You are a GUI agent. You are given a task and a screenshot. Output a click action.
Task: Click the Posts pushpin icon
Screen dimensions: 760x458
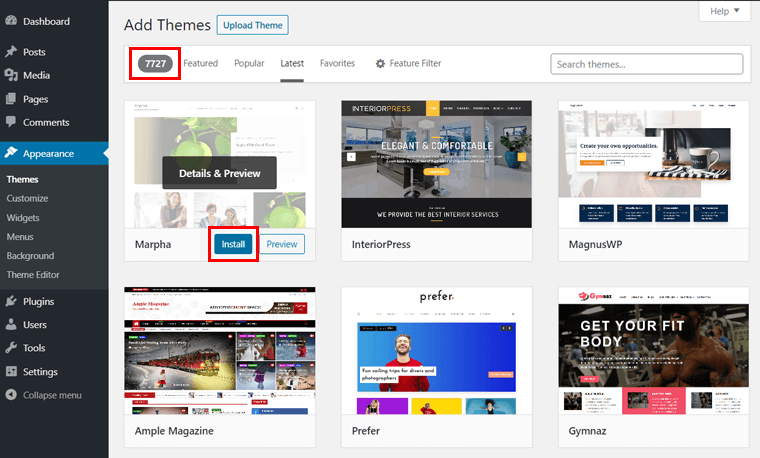click(11, 51)
